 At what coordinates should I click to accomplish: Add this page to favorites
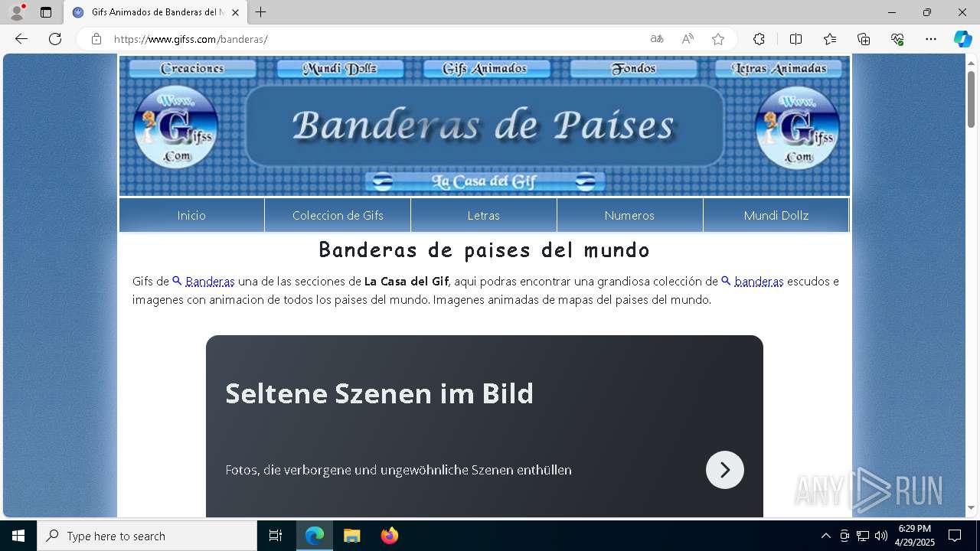718,39
